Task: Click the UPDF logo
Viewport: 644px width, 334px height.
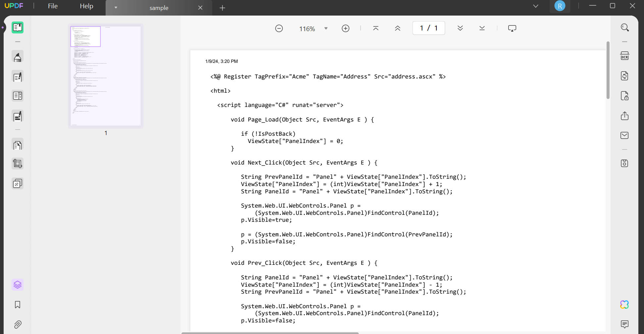Action: pos(14,6)
